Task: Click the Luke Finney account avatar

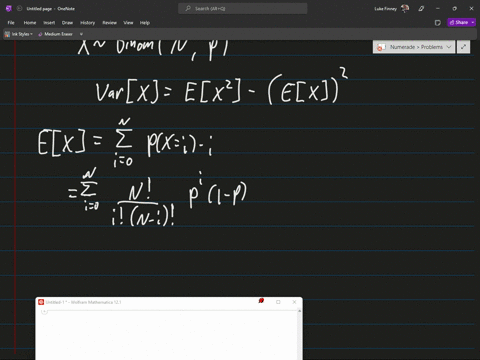Action: coord(405,9)
